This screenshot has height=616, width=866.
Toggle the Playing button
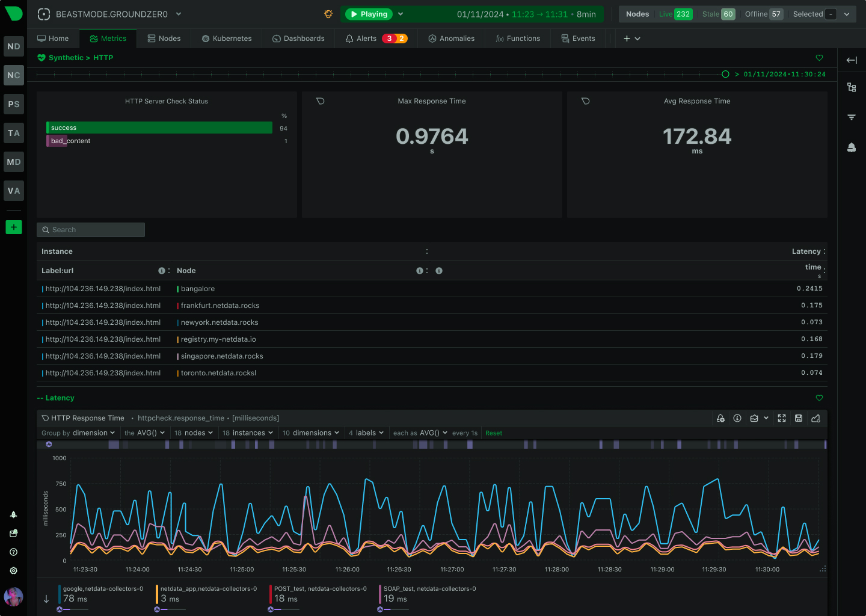click(x=369, y=14)
